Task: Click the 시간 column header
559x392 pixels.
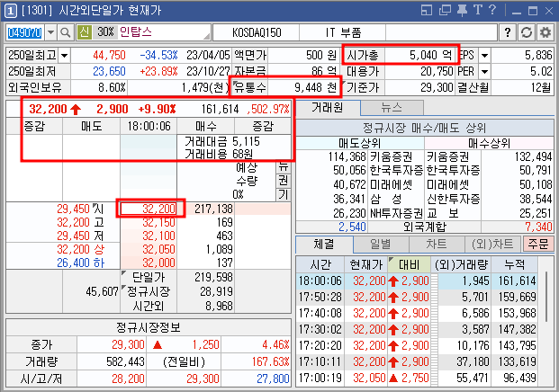Action: pyautogui.click(x=320, y=265)
